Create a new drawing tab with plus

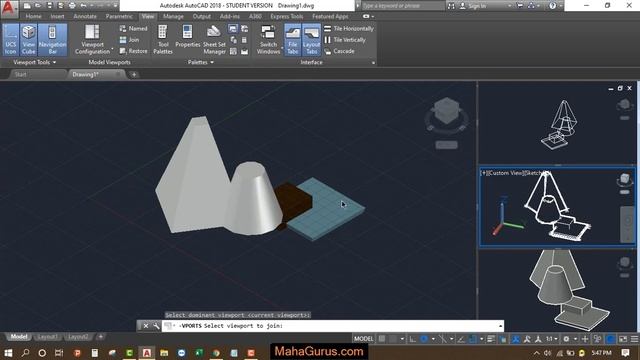click(x=134, y=74)
